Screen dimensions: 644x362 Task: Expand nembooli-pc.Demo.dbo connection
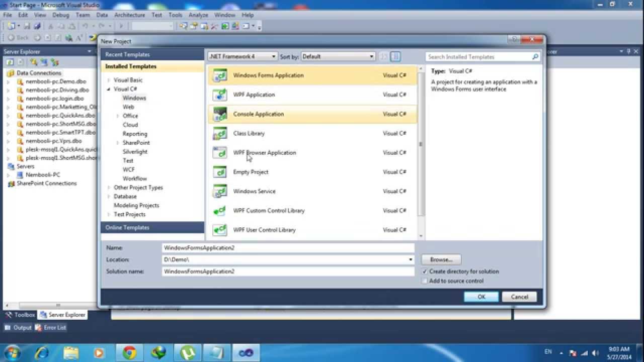[x=9, y=81]
